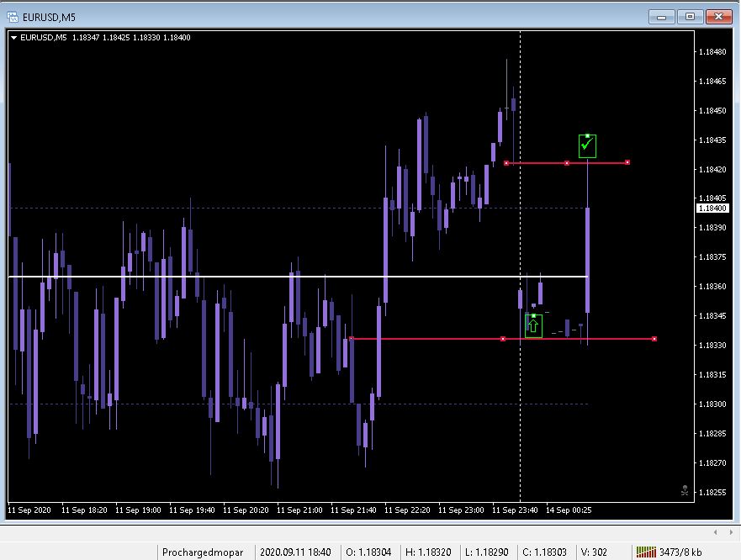Click the L: 1.18290 low value
Viewport: 741px width, 560px height.
click(487, 552)
